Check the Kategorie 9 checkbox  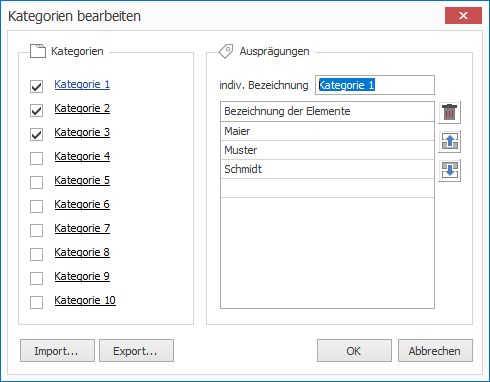(x=36, y=278)
